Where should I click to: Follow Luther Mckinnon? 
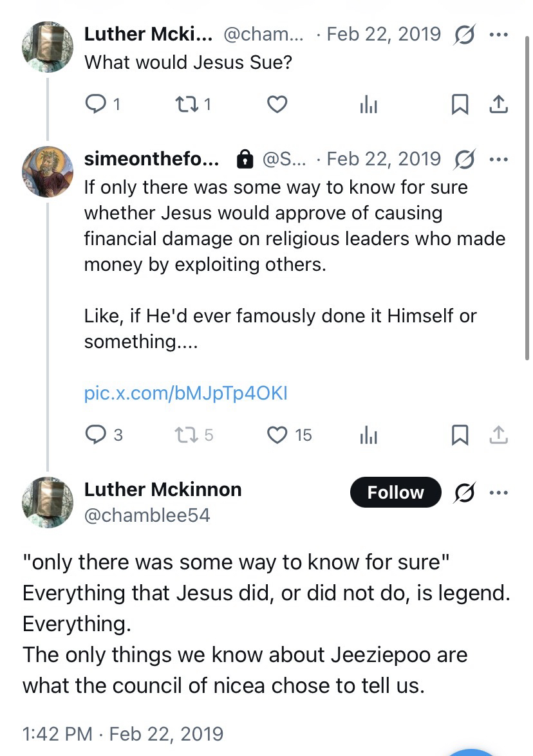[x=395, y=492]
